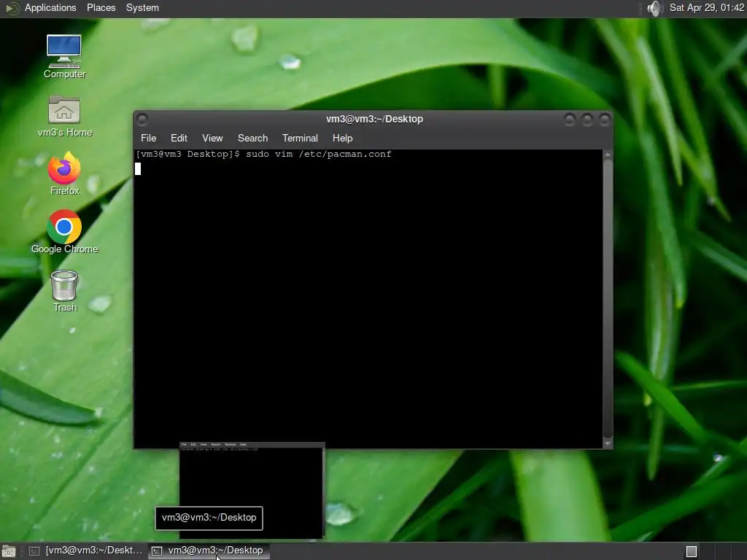Screen dimensions: 747x560
Task: Click the vm3@vm3:~/Desktop terminal title bar
Action: (374, 119)
